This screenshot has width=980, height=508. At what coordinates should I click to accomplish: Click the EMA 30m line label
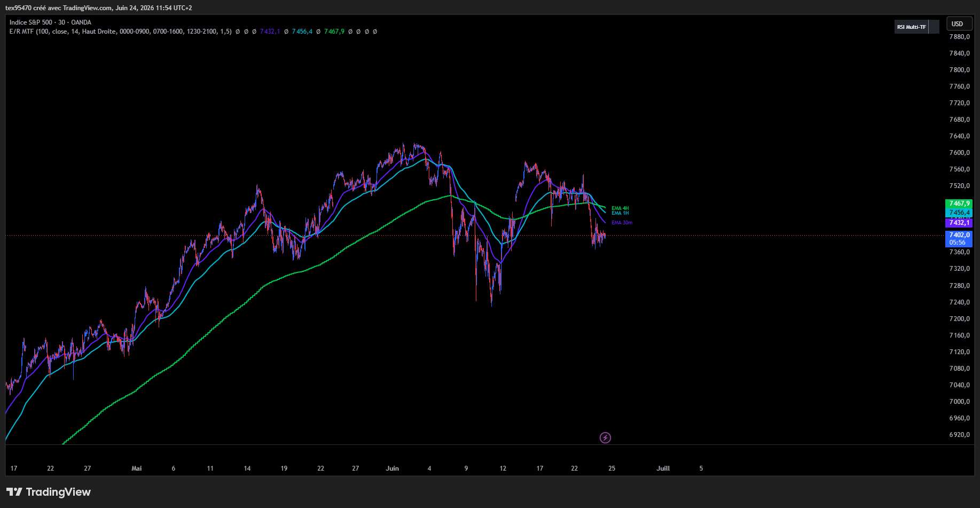[622, 223]
